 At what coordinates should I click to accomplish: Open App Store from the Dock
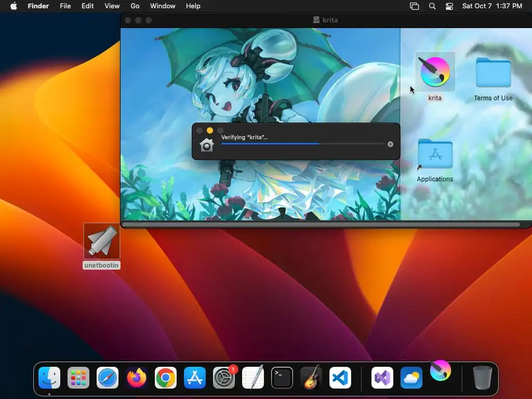(x=195, y=378)
